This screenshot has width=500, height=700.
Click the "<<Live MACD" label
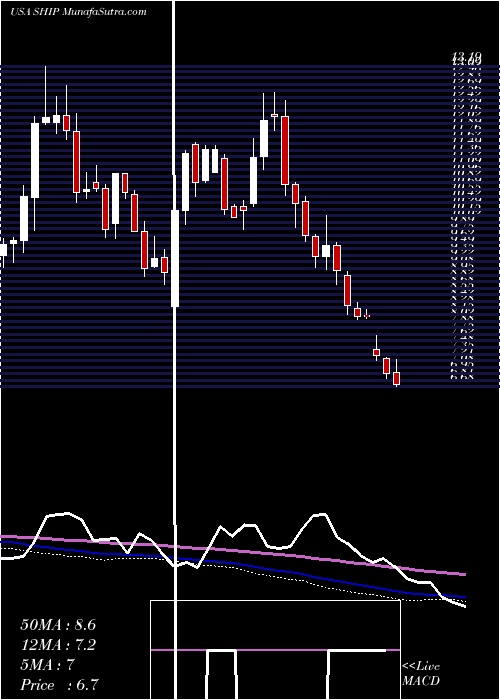coord(421,674)
